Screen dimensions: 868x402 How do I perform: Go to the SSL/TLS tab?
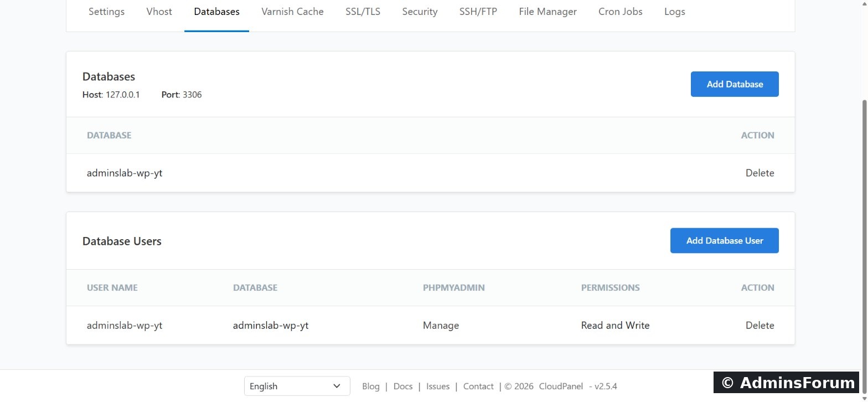pos(363,12)
